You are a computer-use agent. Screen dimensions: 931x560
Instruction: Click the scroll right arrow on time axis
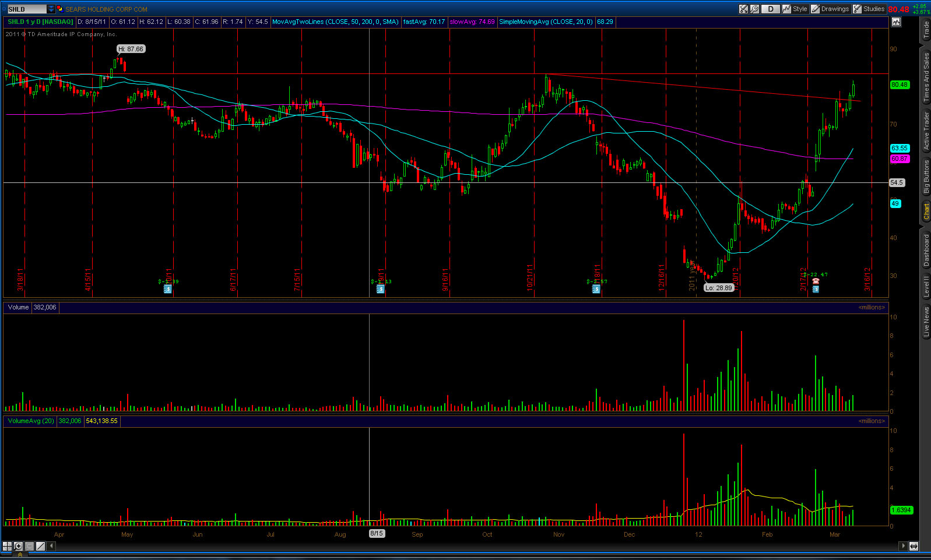click(x=903, y=546)
